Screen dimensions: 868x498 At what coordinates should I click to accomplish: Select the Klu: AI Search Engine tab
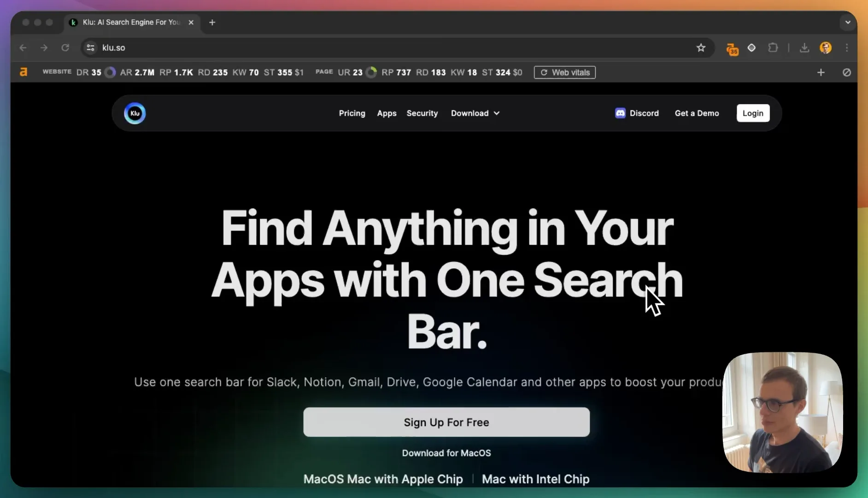tap(131, 22)
